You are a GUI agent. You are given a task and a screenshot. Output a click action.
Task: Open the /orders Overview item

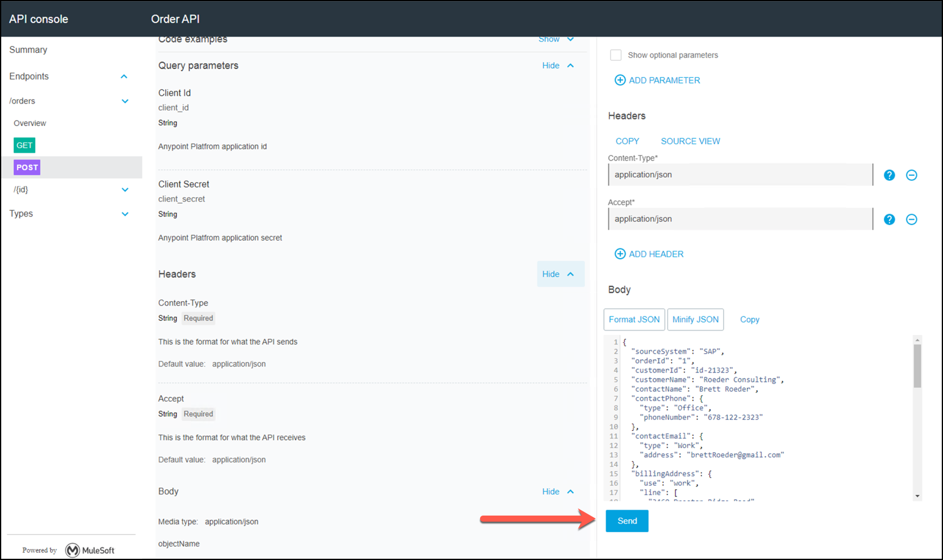pyautogui.click(x=30, y=123)
